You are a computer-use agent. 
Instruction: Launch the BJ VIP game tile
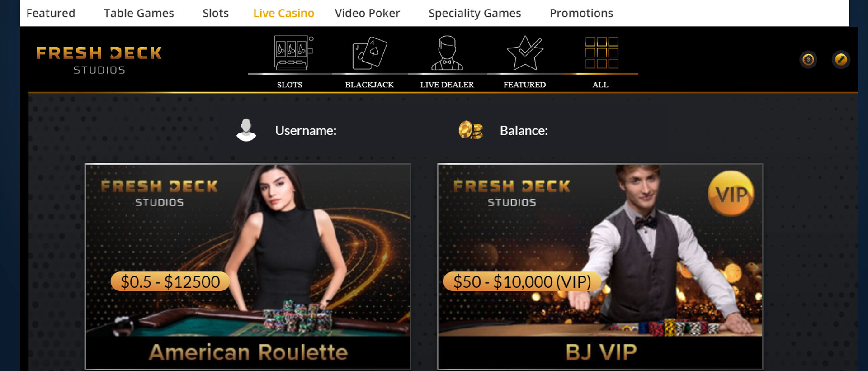600,266
